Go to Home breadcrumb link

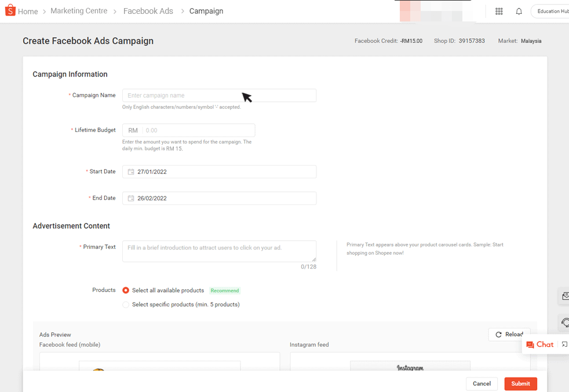28,12
